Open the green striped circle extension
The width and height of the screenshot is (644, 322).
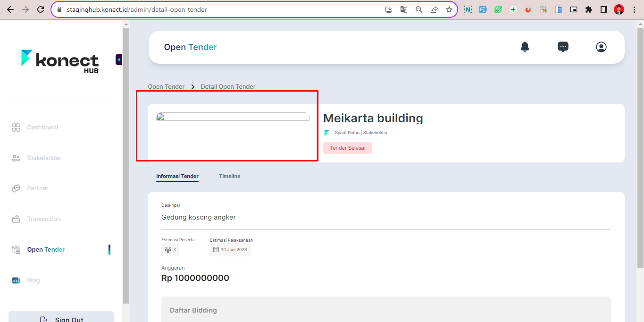[x=498, y=9]
